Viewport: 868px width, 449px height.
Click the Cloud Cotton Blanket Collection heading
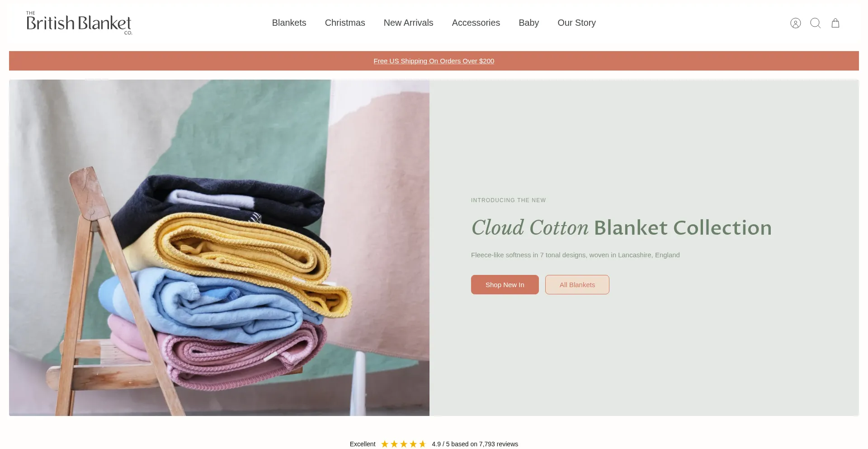point(621,227)
